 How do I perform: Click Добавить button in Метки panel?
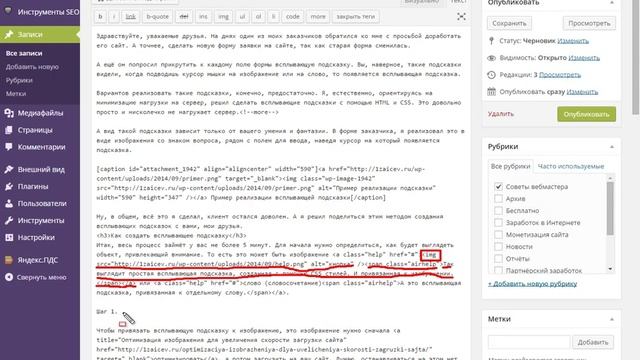click(x=593, y=342)
